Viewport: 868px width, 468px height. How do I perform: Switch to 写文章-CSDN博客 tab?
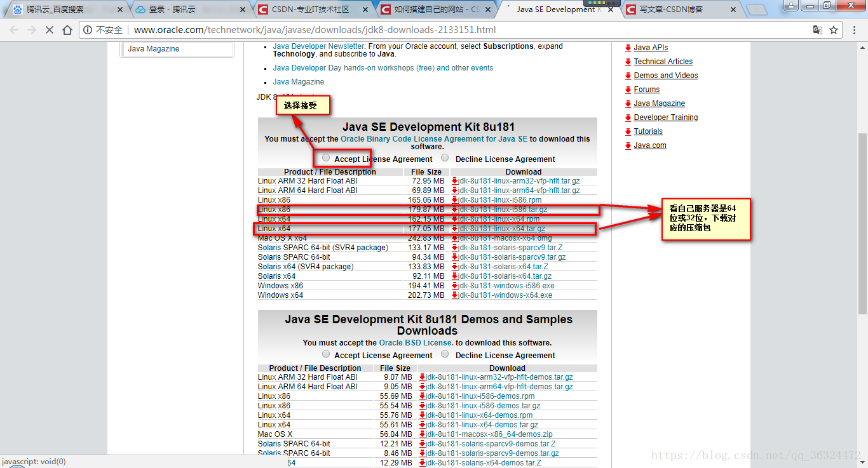coord(681,10)
